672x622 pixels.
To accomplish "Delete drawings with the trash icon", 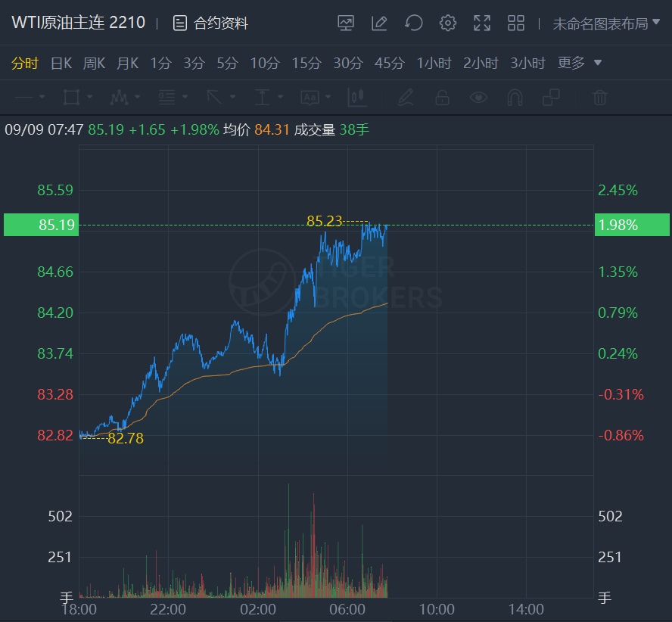I will [600, 98].
